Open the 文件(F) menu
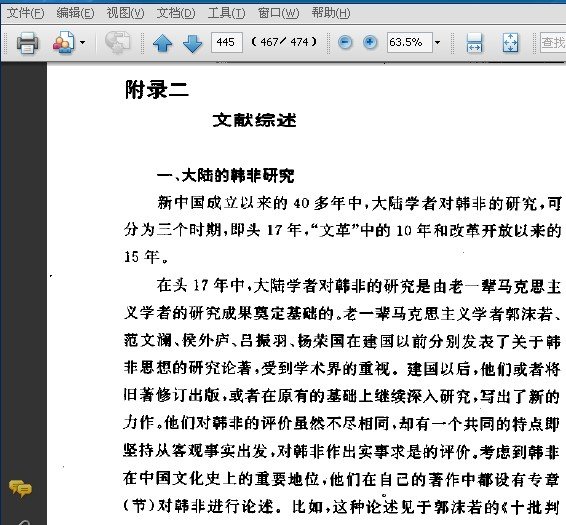 pyautogui.click(x=26, y=13)
